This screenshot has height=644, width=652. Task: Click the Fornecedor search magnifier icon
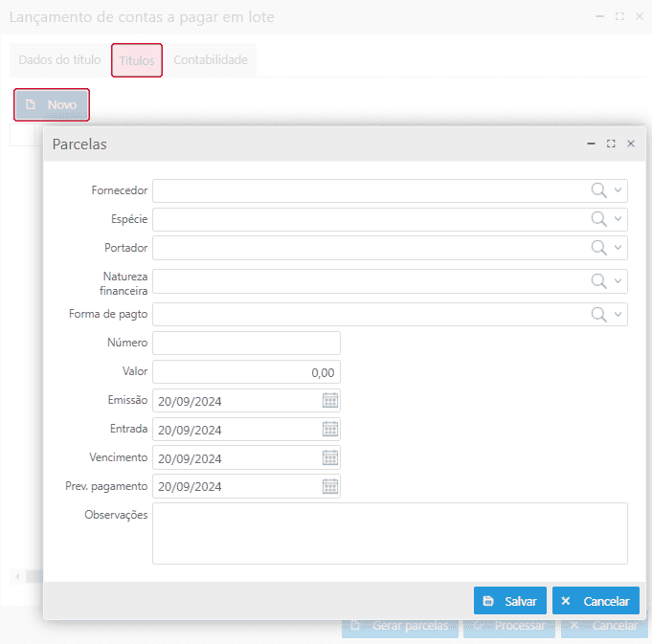(x=598, y=190)
